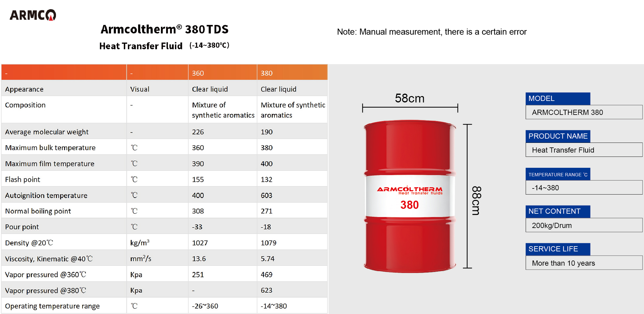The image size is (644, 314).
Task: Select the 'Pour point' label
Action: point(22,227)
